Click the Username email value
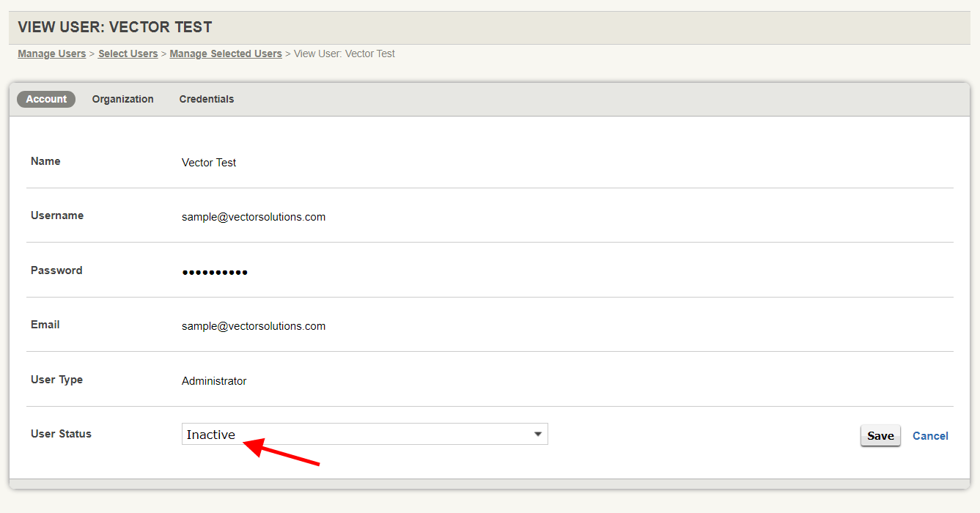 (x=253, y=216)
